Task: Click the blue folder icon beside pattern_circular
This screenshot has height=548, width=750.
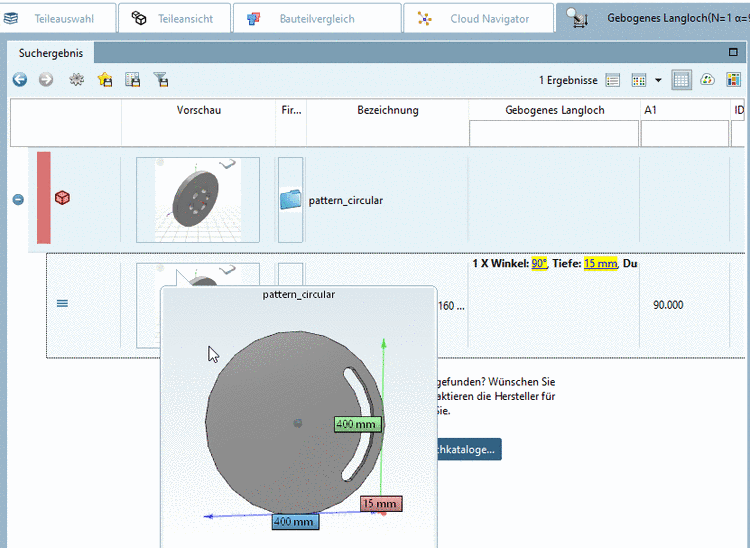Action: coord(290,199)
